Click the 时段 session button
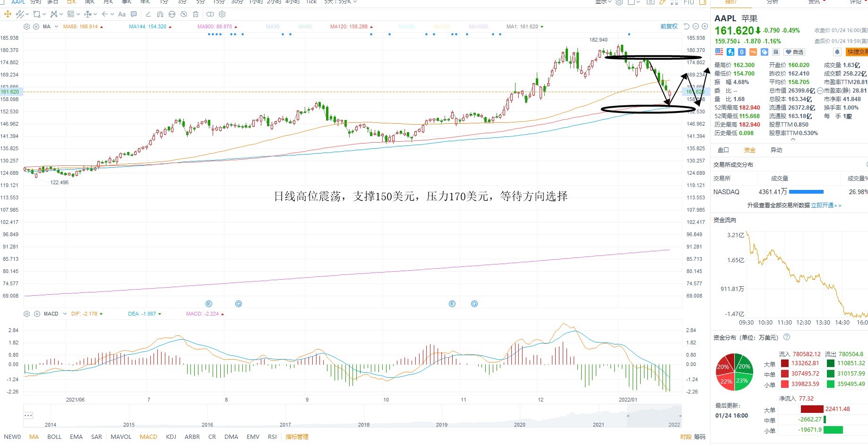868x445 pixels. pos(686,437)
